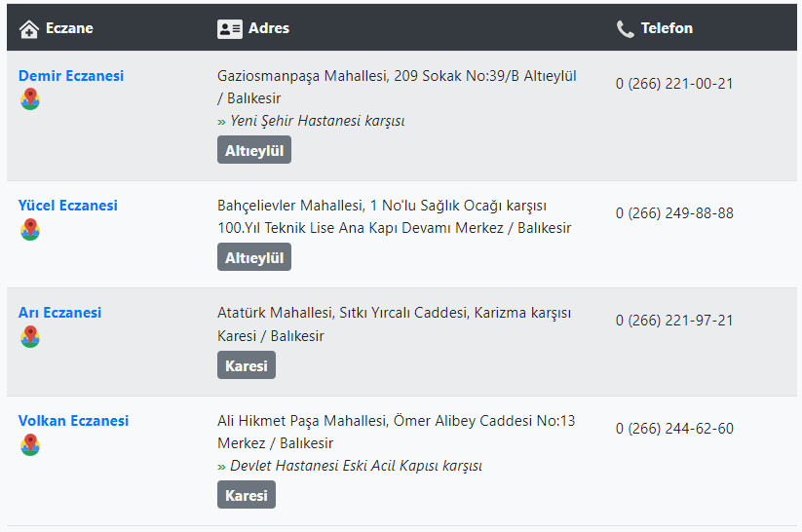The image size is (802, 532).
Task: Click the address card icon beside Adres
Action: (230, 29)
